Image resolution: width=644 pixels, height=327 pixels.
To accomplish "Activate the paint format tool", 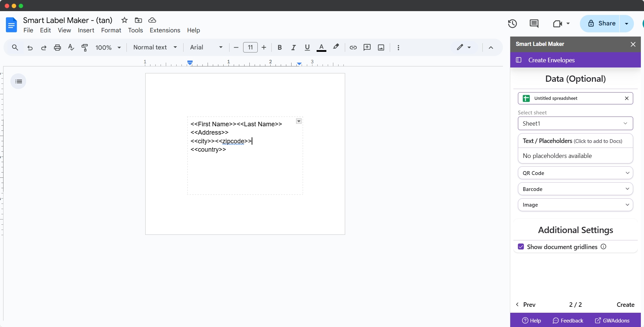I will pyautogui.click(x=85, y=48).
